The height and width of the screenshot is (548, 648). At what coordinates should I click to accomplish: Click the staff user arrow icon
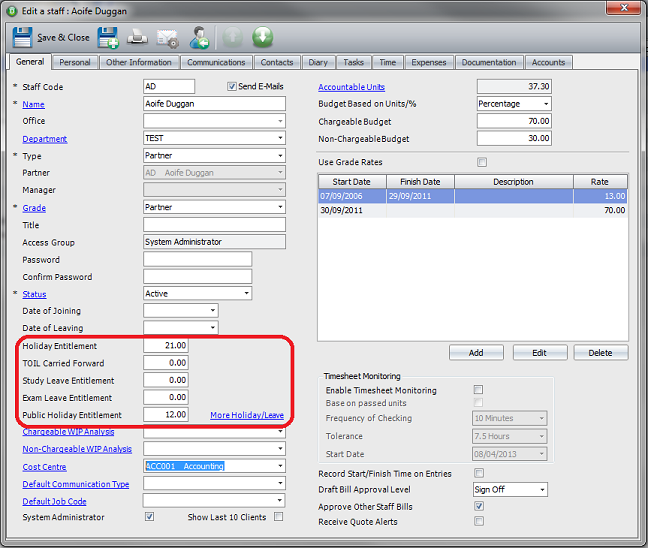200,38
